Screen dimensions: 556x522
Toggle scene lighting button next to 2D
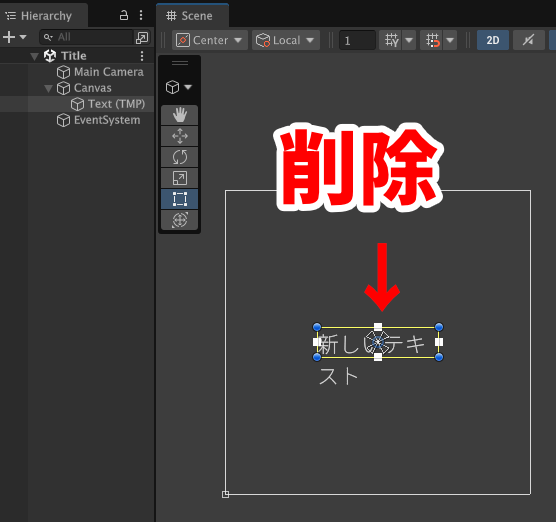point(528,40)
